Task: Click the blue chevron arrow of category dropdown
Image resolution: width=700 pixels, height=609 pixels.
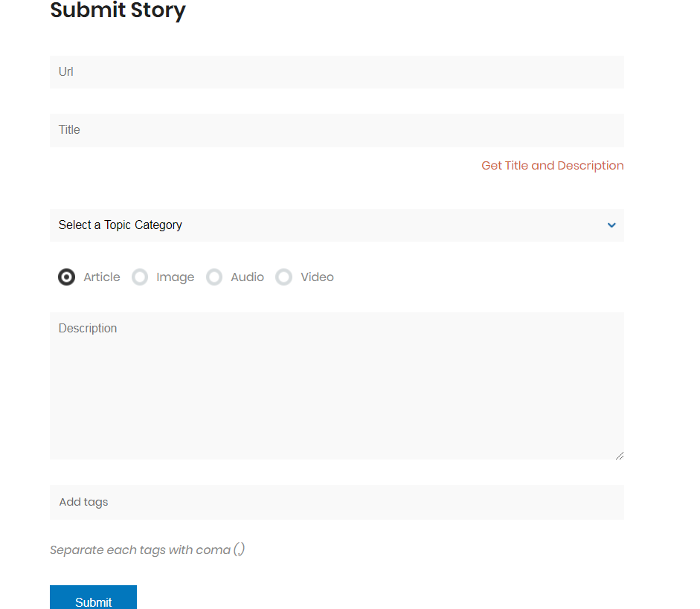Action: click(611, 225)
